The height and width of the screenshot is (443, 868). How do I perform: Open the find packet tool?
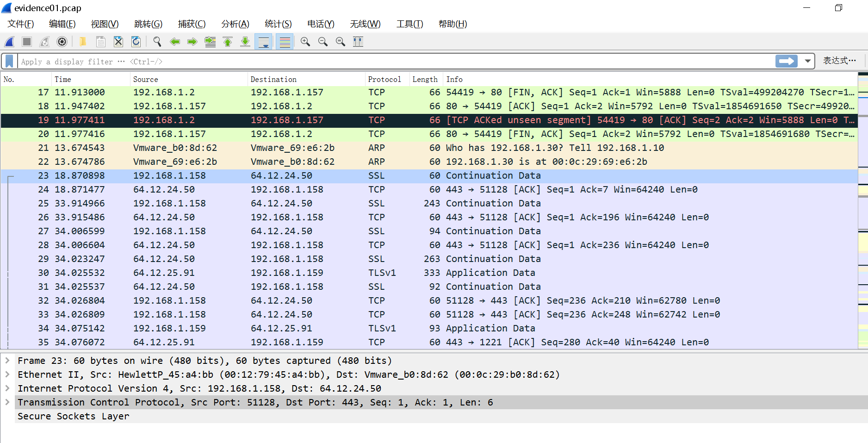(157, 42)
